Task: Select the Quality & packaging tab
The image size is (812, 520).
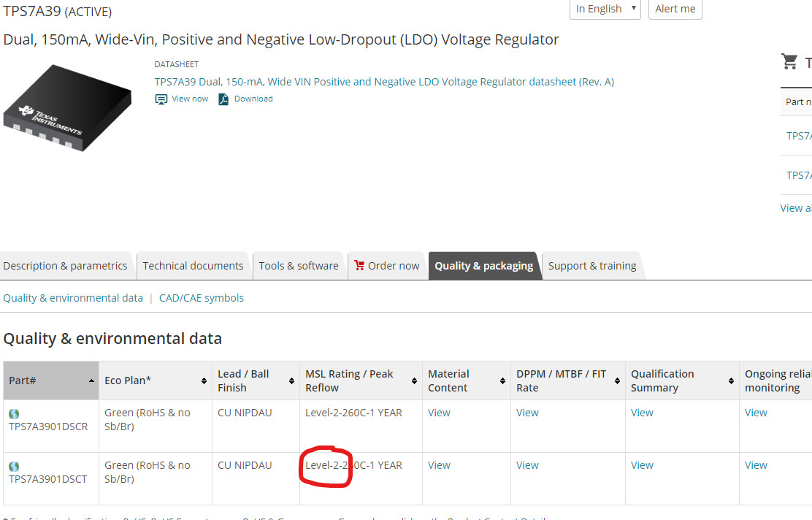Action: (x=483, y=266)
